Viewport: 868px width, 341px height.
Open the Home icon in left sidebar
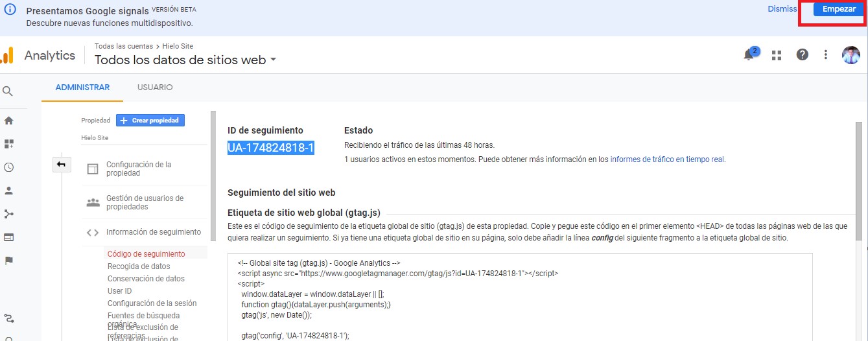(9, 121)
